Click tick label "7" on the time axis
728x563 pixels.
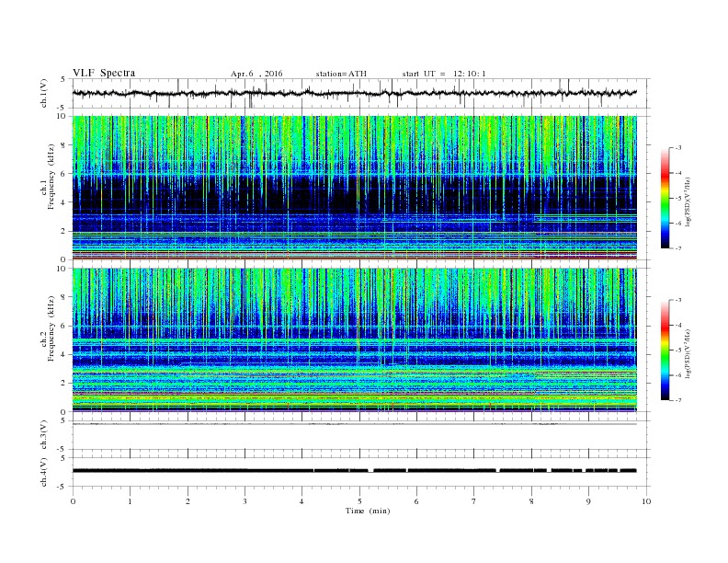(474, 501)
